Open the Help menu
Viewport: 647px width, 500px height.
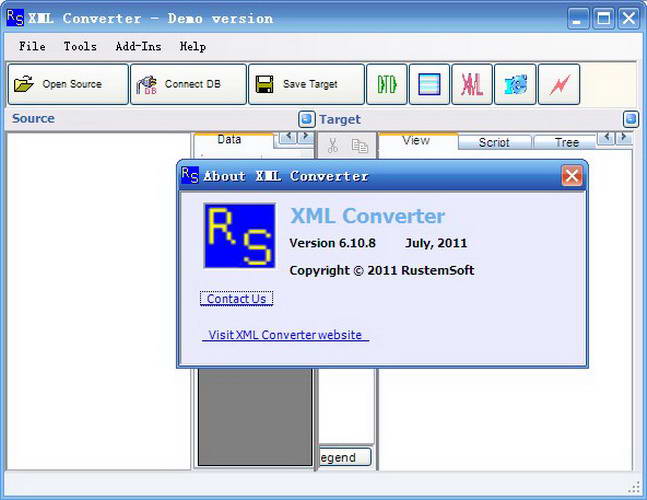pos(193,46)
